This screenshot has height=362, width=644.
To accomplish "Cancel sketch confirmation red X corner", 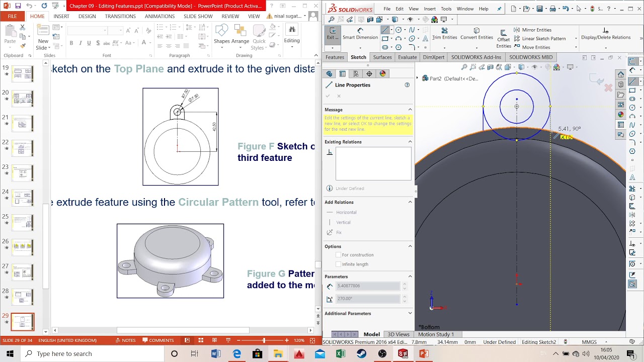I will point(608,88).
